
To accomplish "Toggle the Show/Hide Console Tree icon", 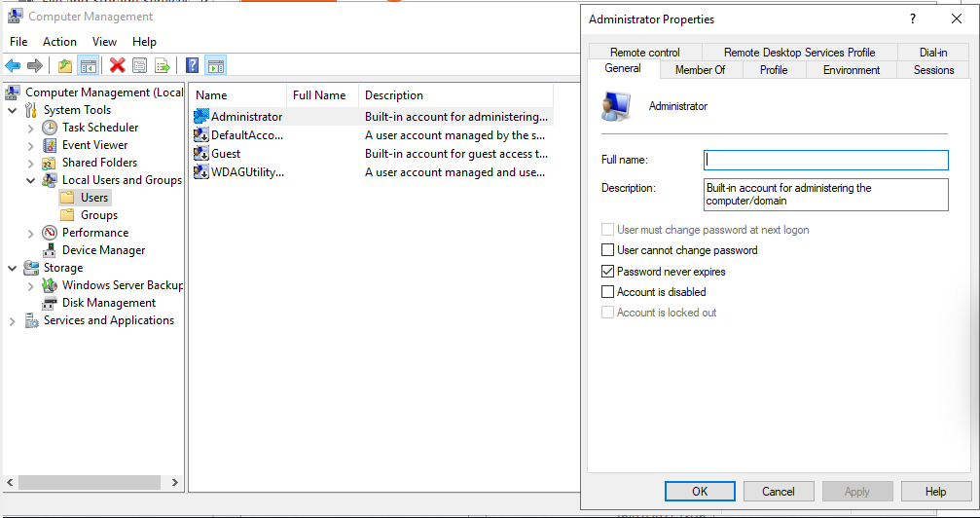I will click(x=89, y=65).
